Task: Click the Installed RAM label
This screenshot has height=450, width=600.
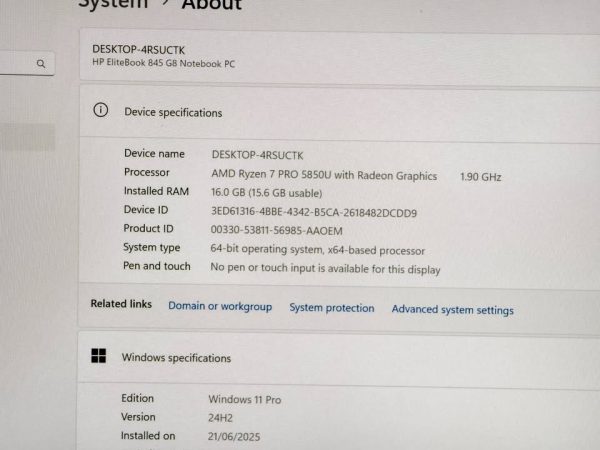Action: pyautogui.click(x=156, y=191)
